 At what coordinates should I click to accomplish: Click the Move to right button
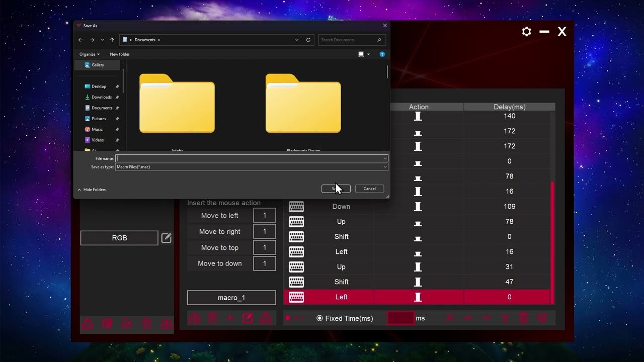pos(219,232)
